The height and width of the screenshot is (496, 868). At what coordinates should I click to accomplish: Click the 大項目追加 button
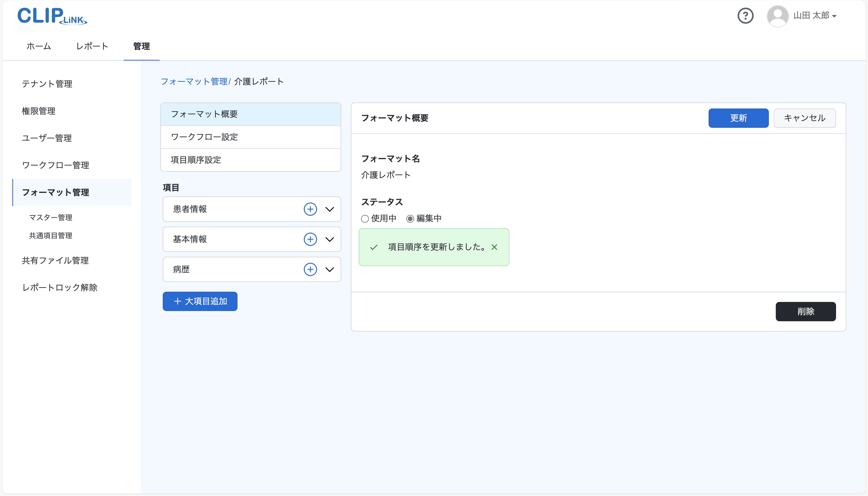coord(200,301)
